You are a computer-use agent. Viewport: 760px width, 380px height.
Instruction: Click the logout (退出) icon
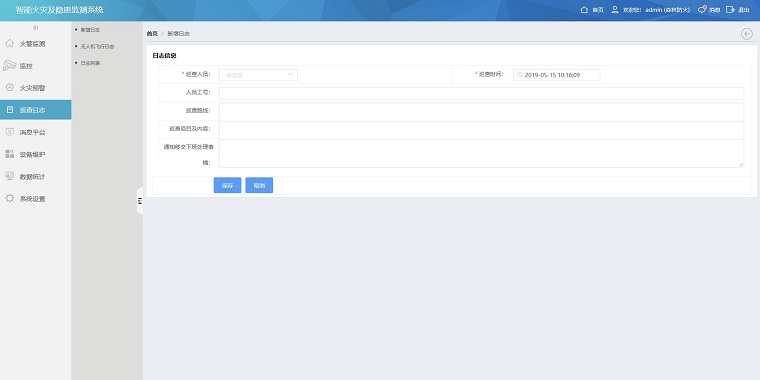point(730,10)
